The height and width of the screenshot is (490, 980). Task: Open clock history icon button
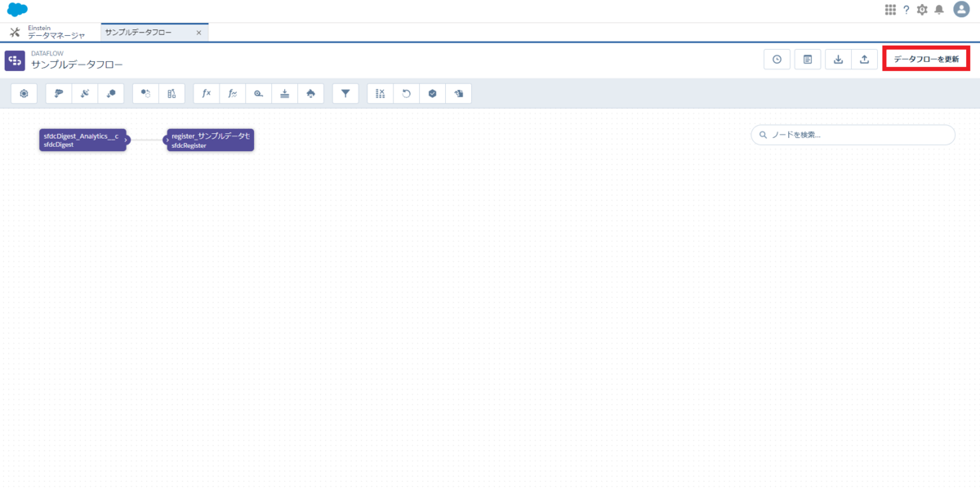[x=777, y=60]
